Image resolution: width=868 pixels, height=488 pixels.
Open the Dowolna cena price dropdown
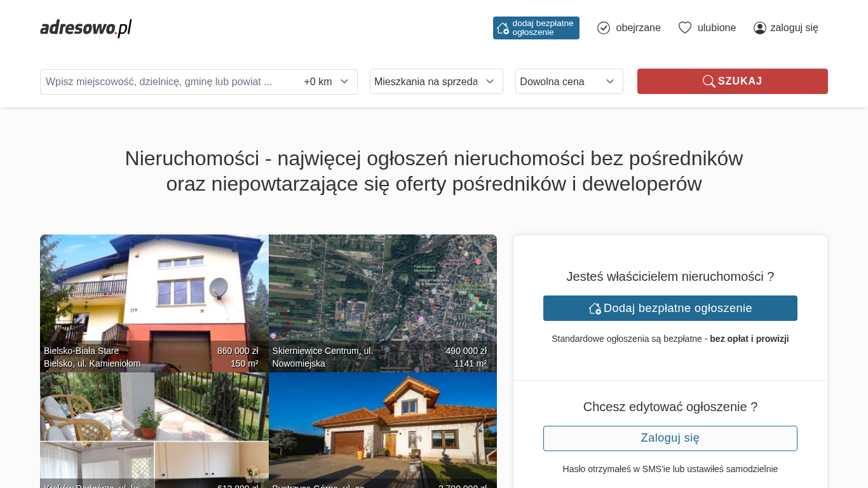tap(569, 81)
